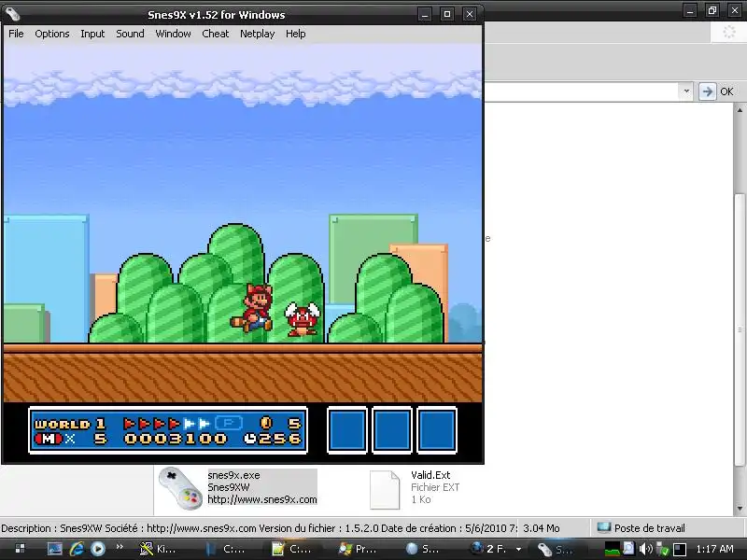Image resolution: width=747 pixels, height=560 pixels.
Task: Click the score 0003100 in the HUD
Action: pyautogui.click(x=176, y=438)
